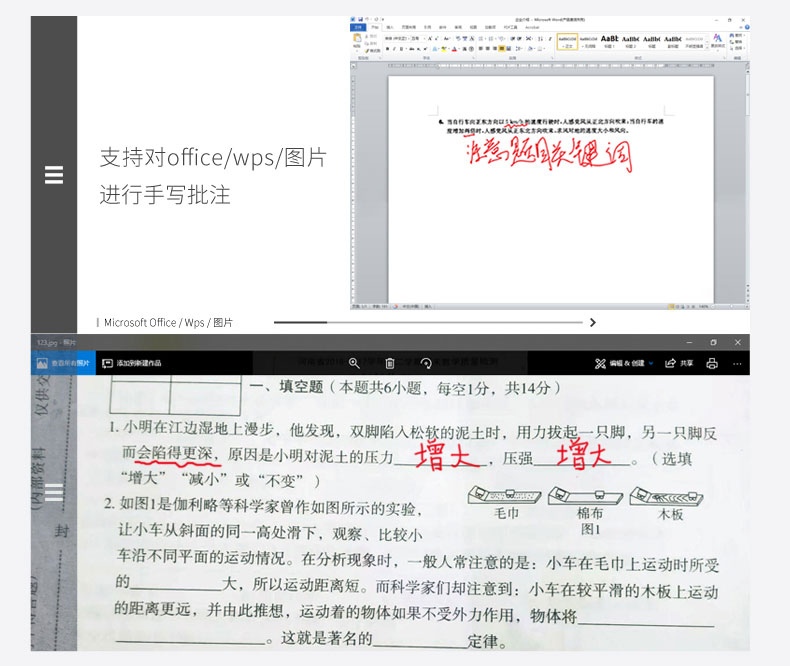Select the Heading 1 'AaBb' style

[x=609, y=42]
